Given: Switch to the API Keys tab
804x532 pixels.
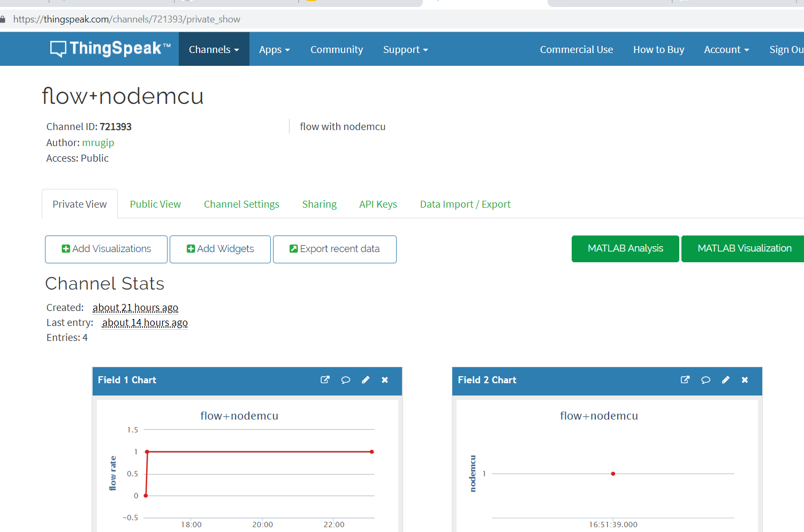Looking at the screenshot, I should tap(378, 204).
